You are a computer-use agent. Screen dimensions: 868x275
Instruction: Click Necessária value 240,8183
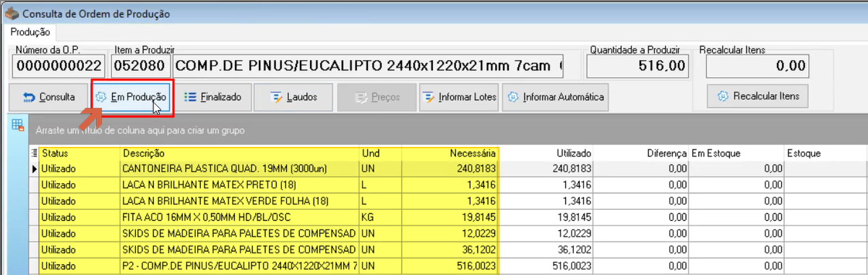476,168
